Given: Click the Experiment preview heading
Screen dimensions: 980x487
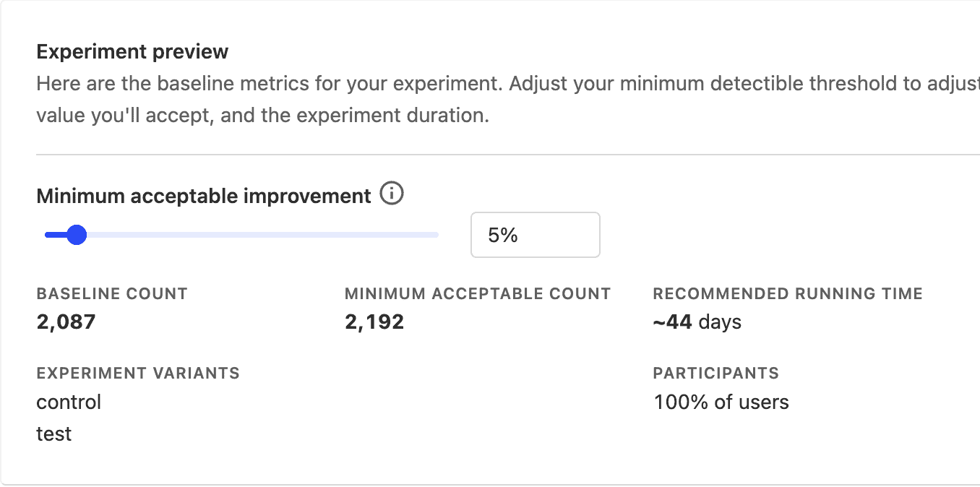Looking at the screenshot, I should coord(132,52).
